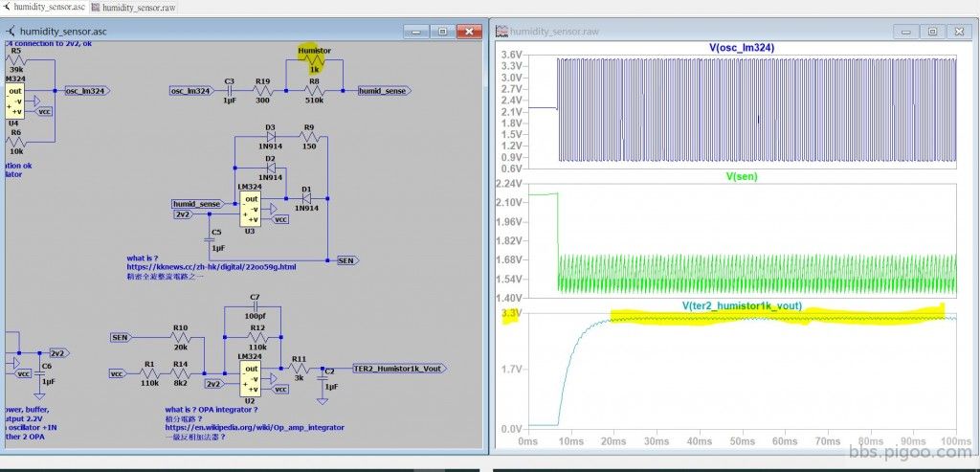Select the R6 10k resistor symbol

click(15, 142)
